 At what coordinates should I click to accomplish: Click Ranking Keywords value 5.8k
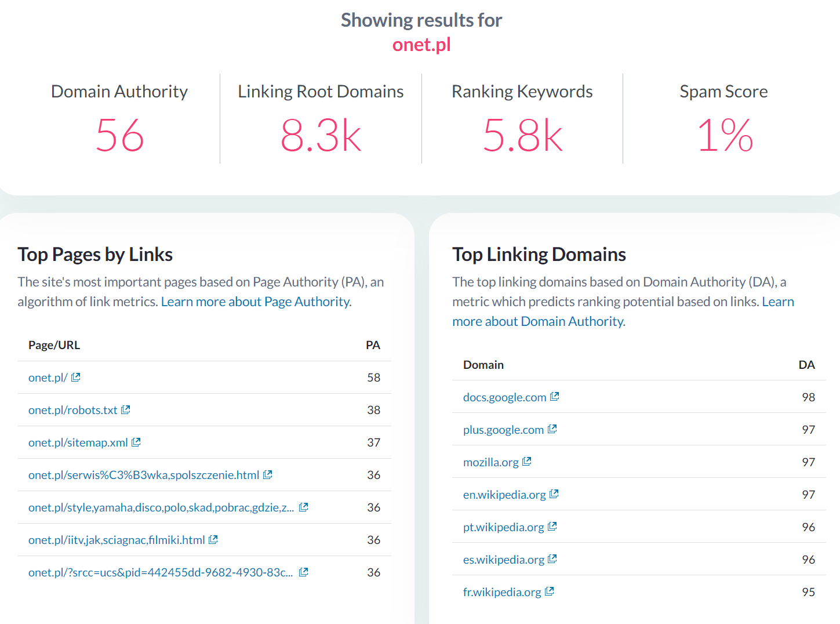click(x=522, y=136)
